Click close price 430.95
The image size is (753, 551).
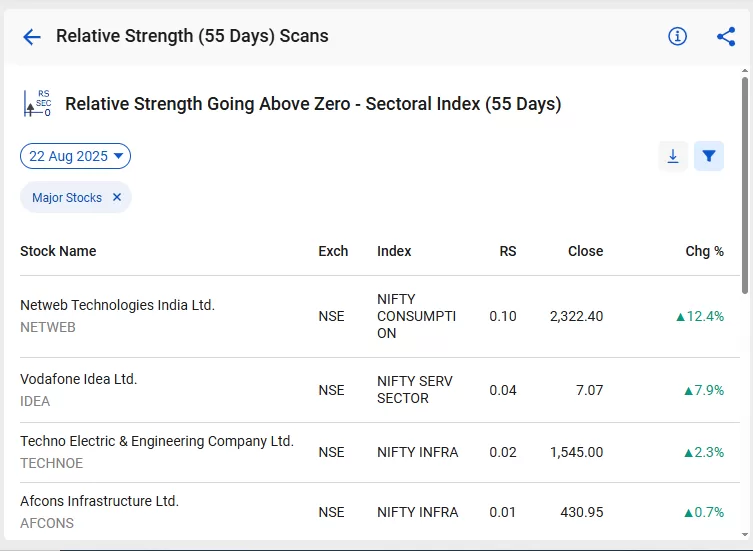(x=582, y=512)
